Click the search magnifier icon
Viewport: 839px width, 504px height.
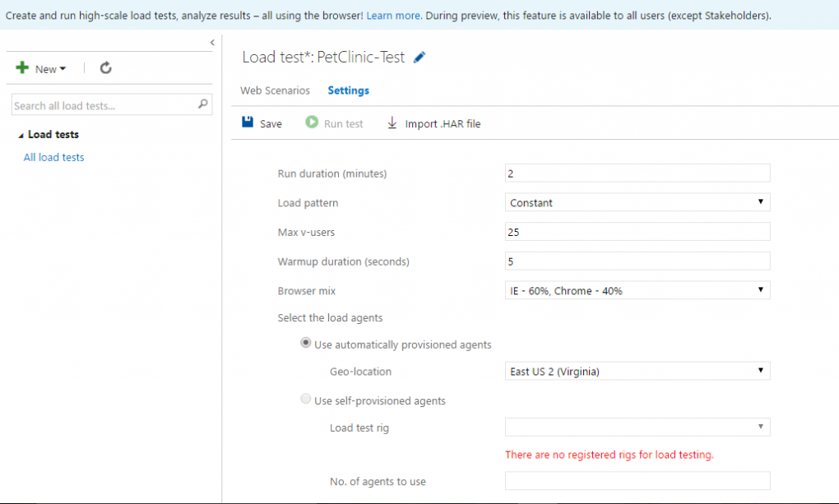tap(203, 104)
